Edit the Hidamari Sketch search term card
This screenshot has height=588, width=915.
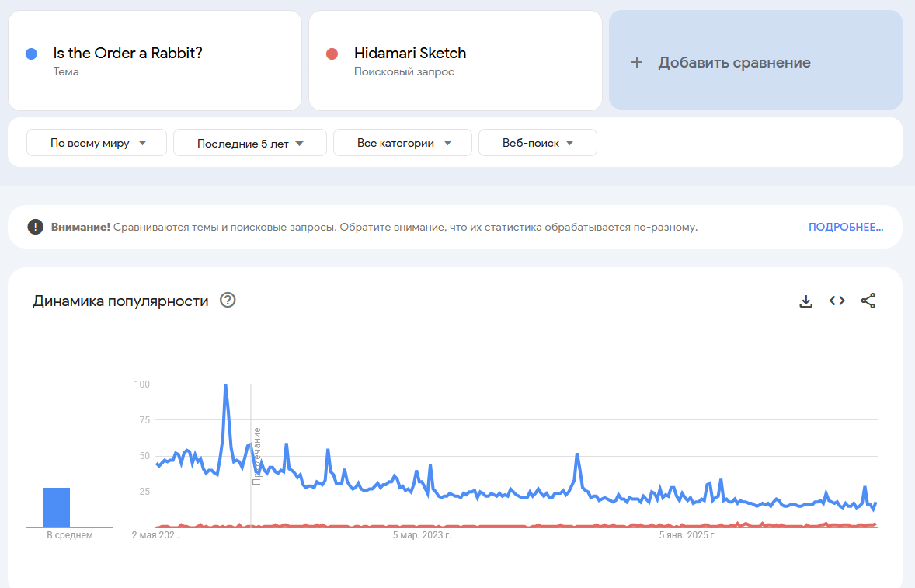[x=455, y=60]
